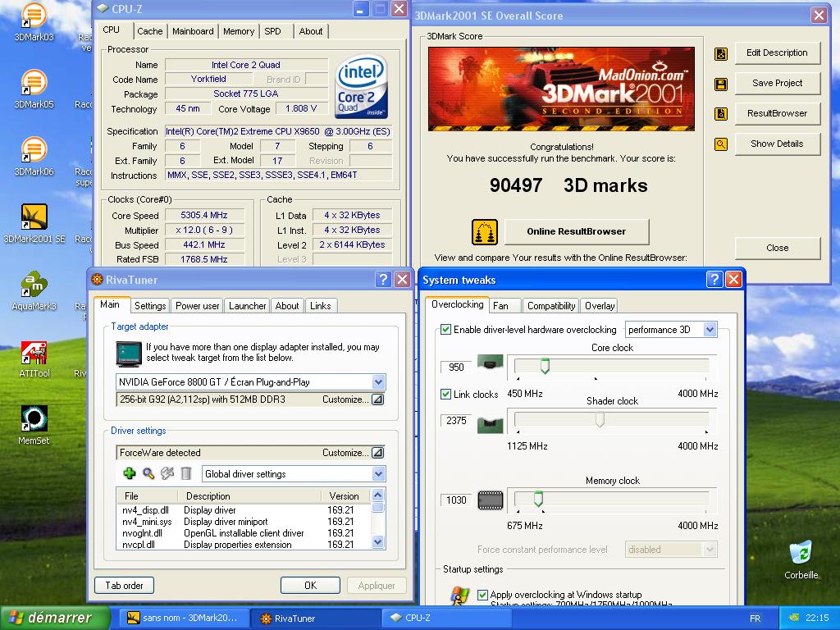
Task: Click the core clock value field showing 950
Action: [456, 367]
